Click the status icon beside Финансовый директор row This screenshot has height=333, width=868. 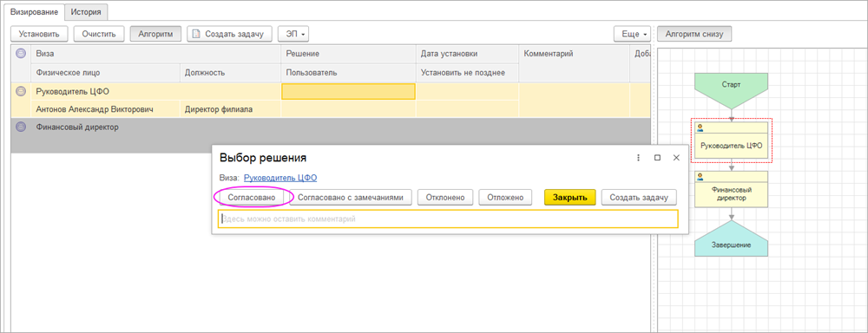pos(21,127)
